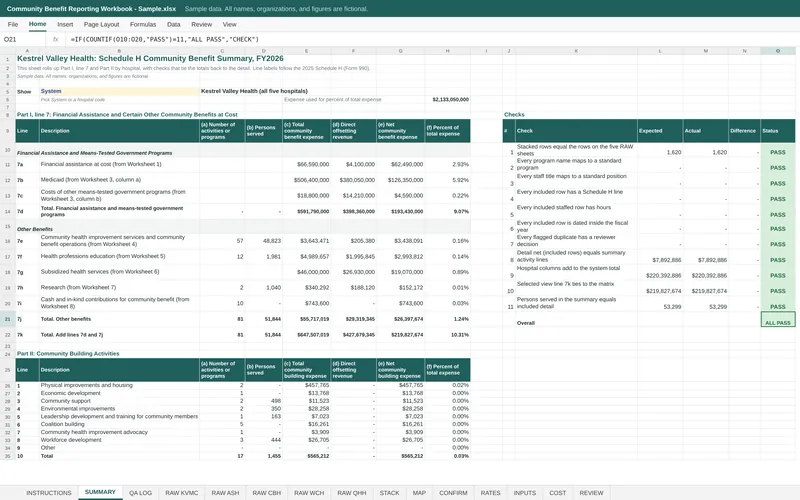Open the Review ribbon tab
This screenshot has height=500, width=800.
(202, 24)
